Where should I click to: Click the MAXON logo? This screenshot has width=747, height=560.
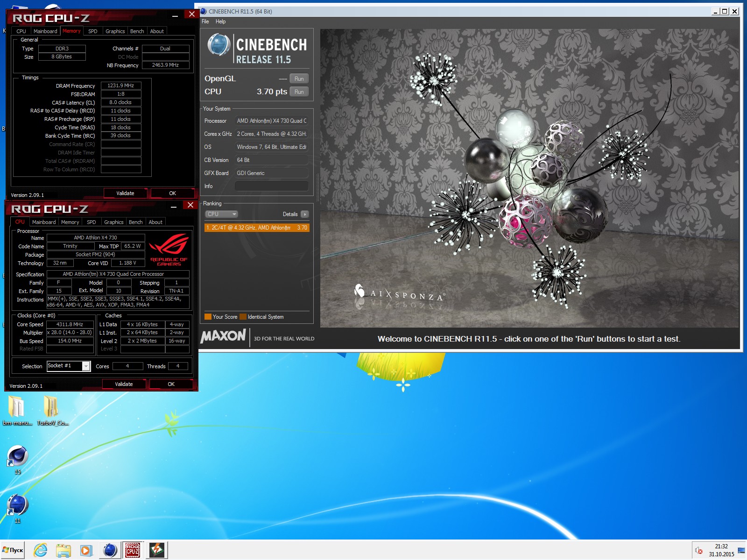click(x=223, y=336)
